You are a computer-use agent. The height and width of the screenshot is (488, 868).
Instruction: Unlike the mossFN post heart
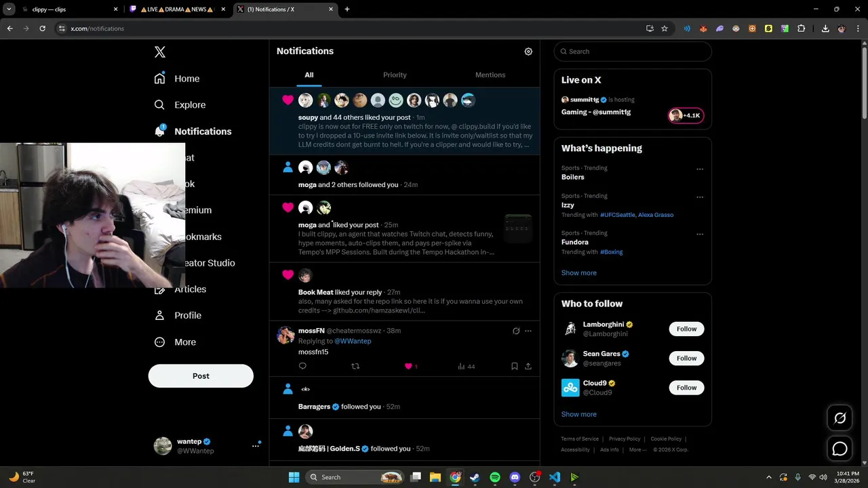pos(408,366)
